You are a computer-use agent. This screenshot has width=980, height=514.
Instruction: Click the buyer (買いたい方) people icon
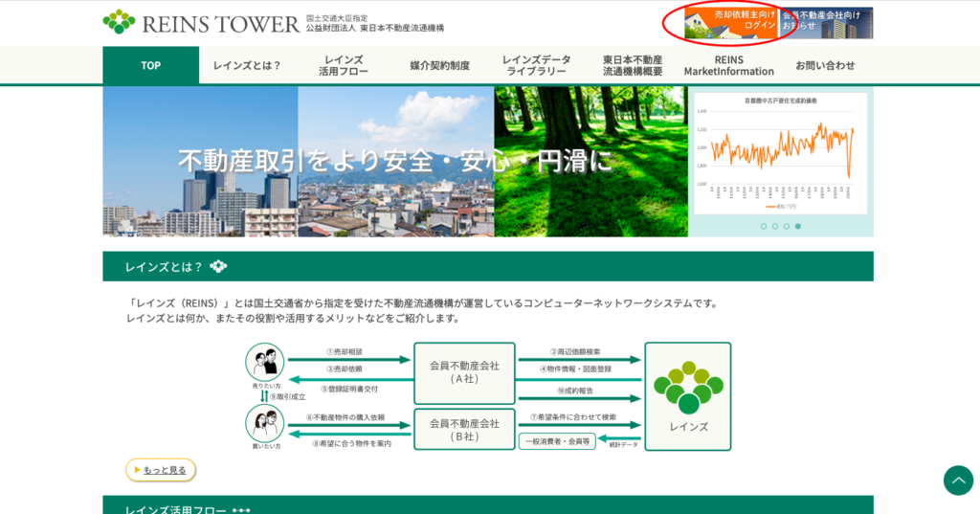[x=265, y=422]
